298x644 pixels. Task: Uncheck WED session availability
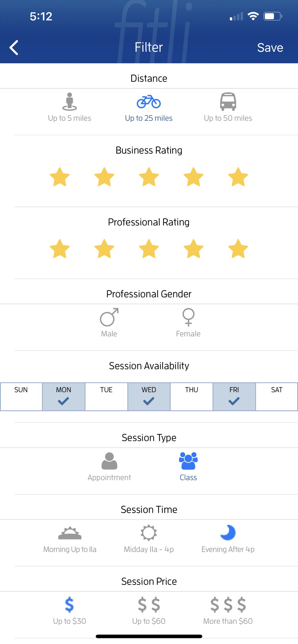[x=149, y=396]
